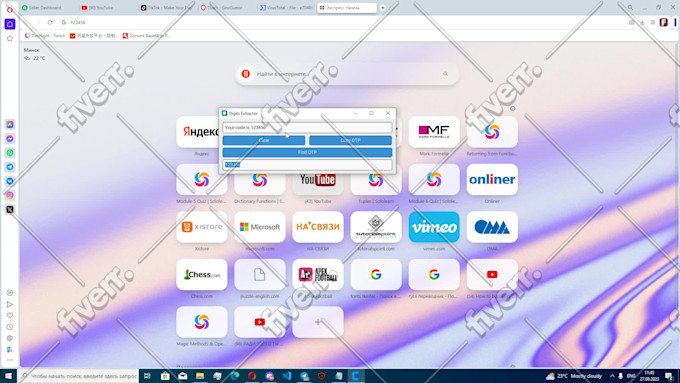
Task: Open the Vimeo speed dial tile
Action: [434, 227]
